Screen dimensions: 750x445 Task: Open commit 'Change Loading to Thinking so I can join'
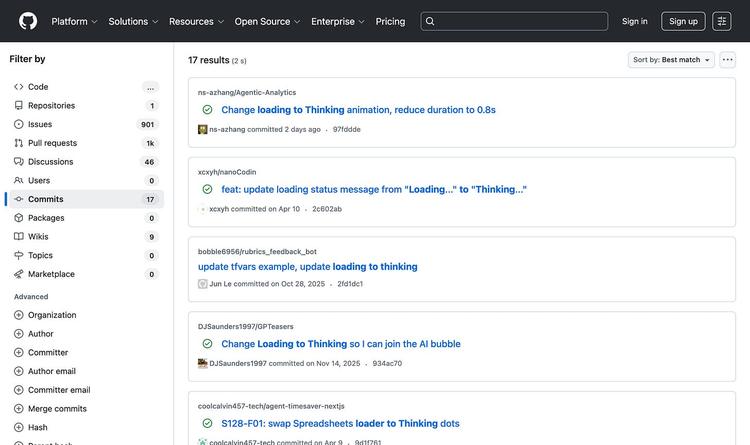tap(341, 344)
